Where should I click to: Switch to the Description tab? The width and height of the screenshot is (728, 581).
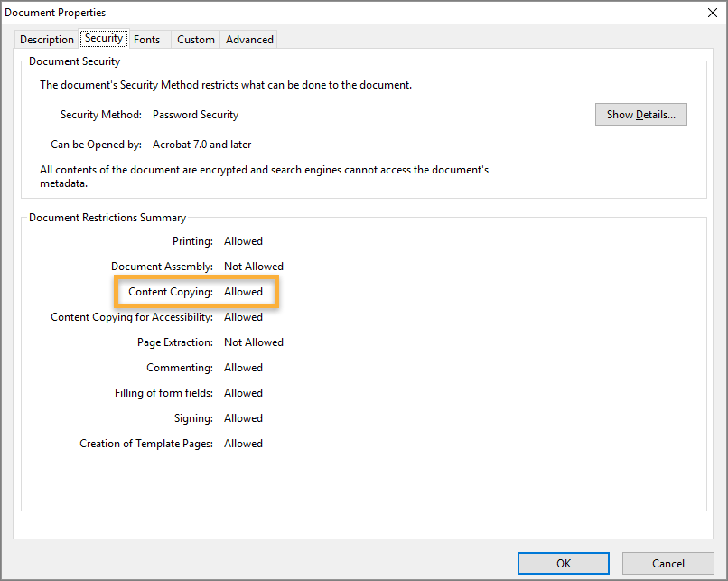point(46,40)
